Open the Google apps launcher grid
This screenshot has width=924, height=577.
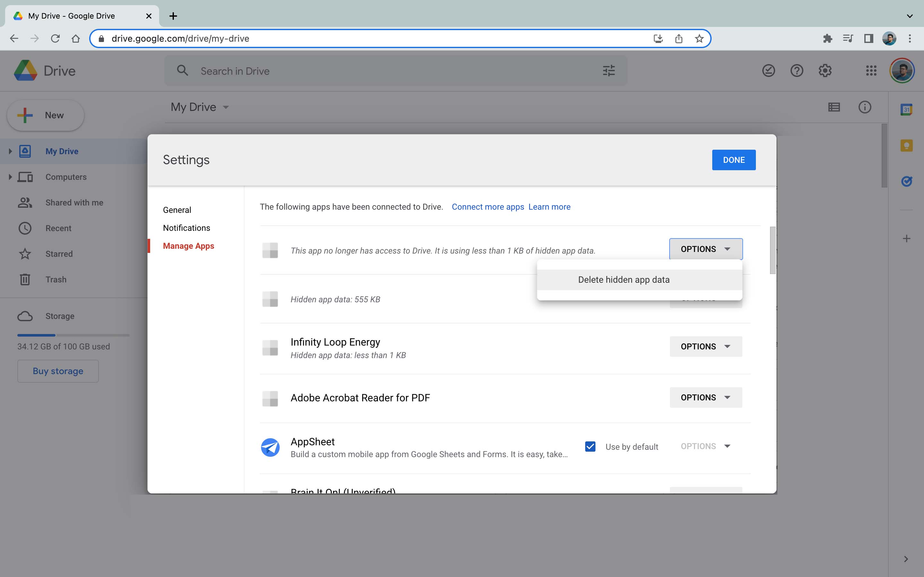871,71
